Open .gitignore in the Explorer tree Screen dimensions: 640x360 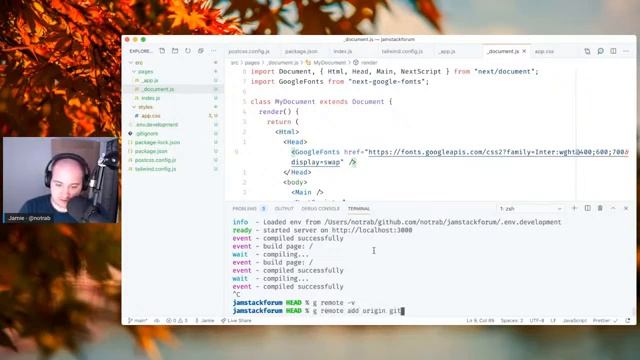pos(147,133)
